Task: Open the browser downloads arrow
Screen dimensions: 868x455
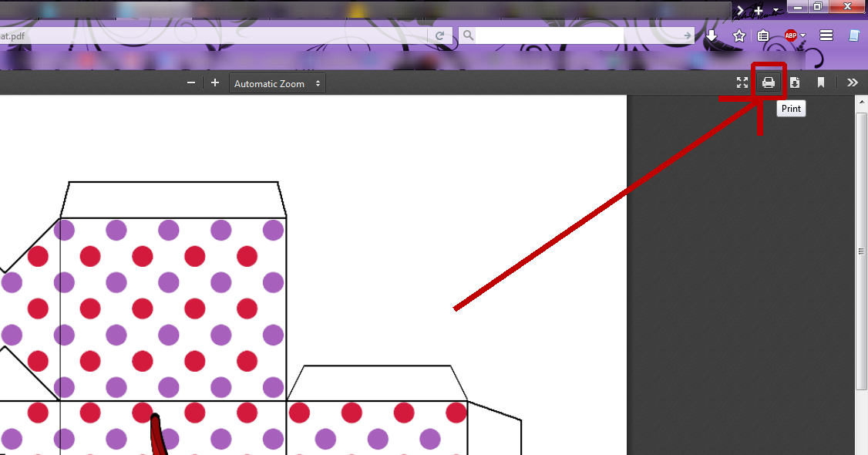Action: pyautogui.click(x=712, y=35)
